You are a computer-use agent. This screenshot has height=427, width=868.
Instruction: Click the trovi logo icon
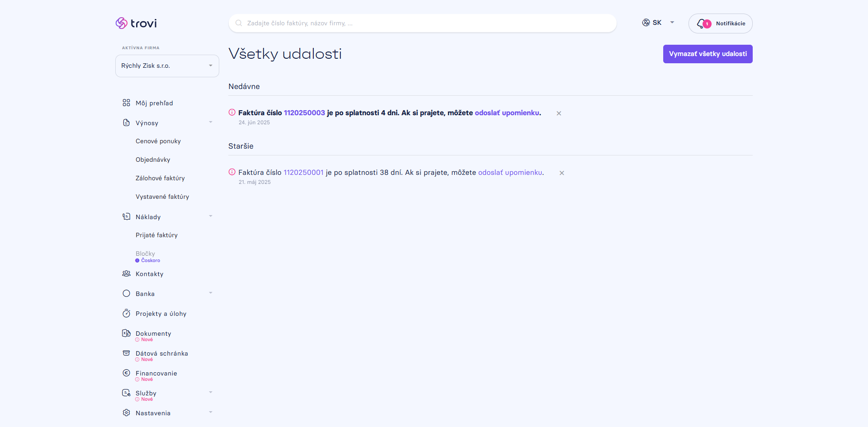pos(121,23)
